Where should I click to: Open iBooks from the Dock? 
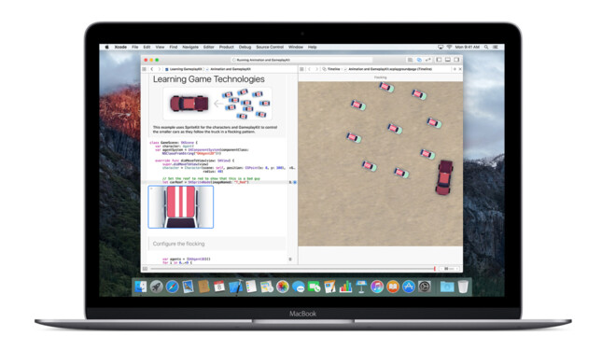click(392, 287)
